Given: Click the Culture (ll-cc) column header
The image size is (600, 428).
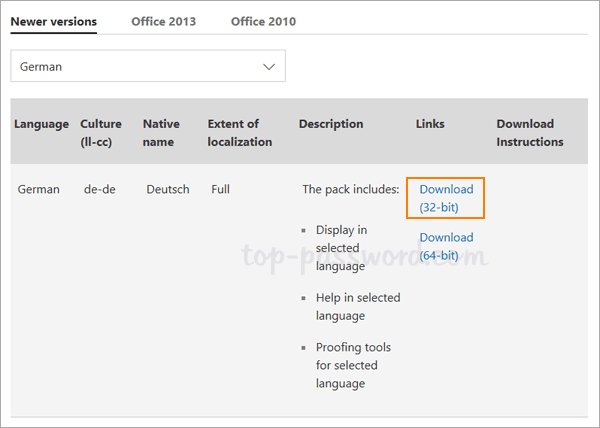Looking at the screenshot, I should 102,133.
